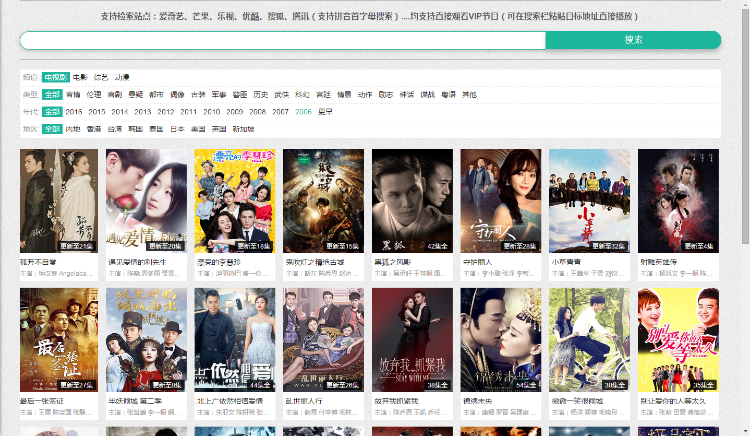Open the 乱世丽人行 poster
Screen dimensions: 750x436
coord(323,340)
